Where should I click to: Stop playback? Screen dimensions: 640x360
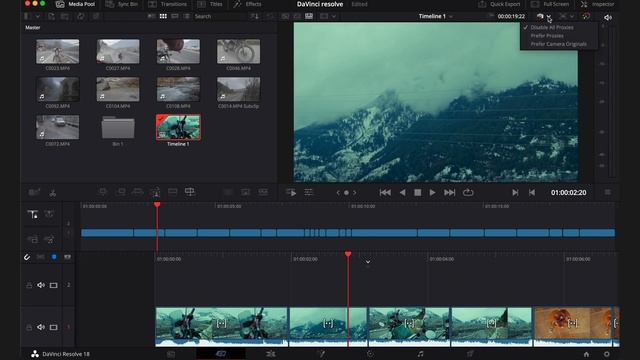tap(418, 192)
